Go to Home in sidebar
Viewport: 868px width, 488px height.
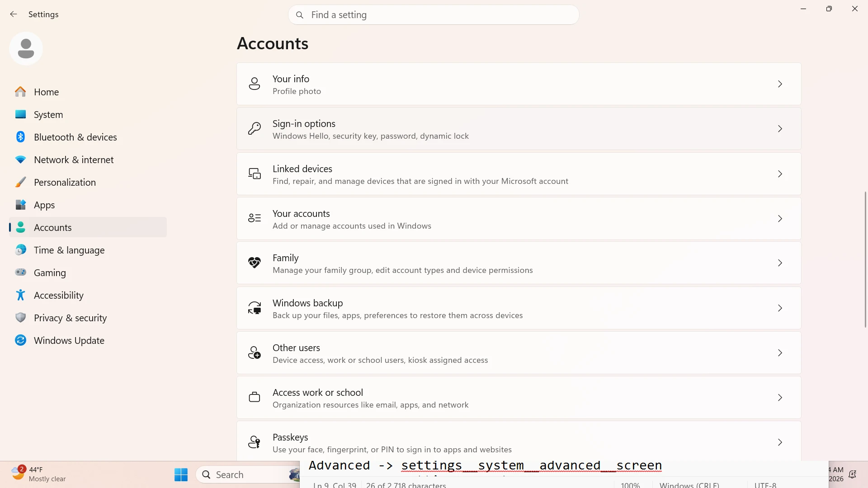pos(88,92)
